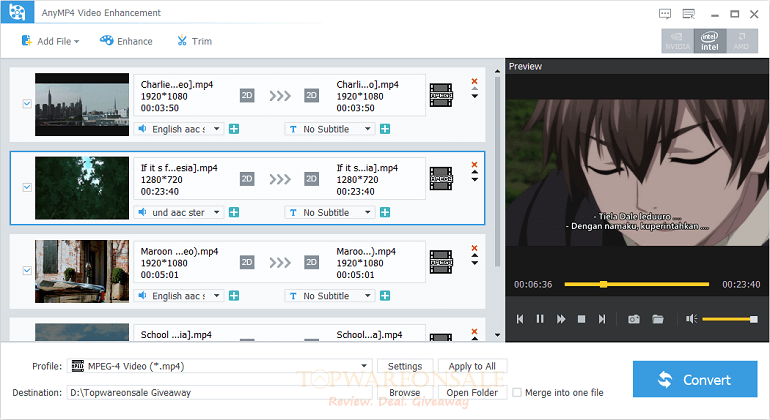Skip to previous video in preview
Viewport: 770px width, 420px height.
point(520,319)
